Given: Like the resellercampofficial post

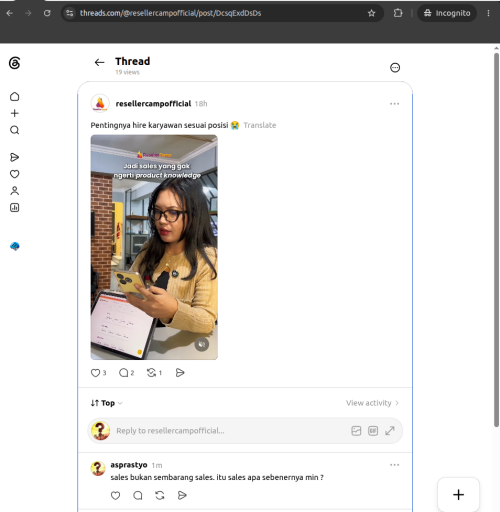Looking at the screenshot, I should click(96, 373).
